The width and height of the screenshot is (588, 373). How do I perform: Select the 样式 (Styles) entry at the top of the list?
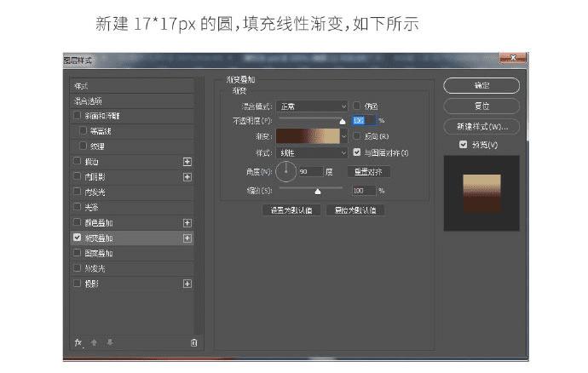point(131,86)
